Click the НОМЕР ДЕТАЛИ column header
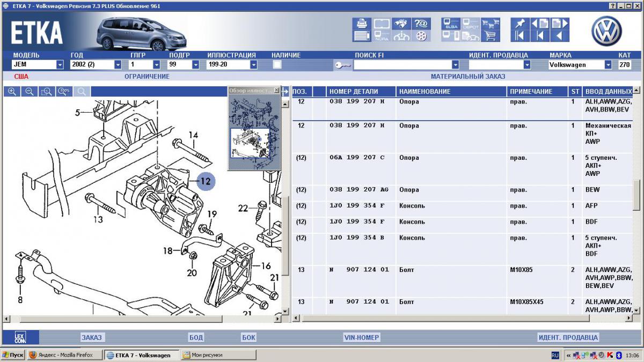644x362 pixels. tap(361, 92)
